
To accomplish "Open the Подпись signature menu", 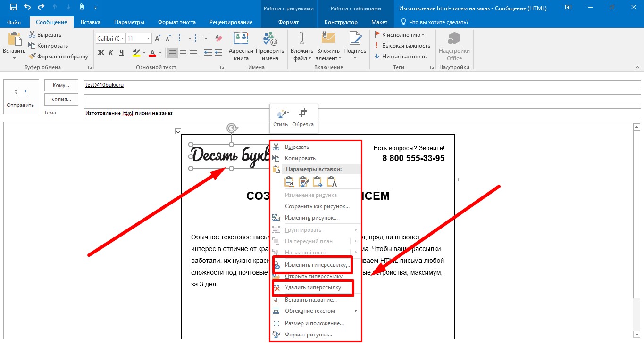I will tap(355, 46).
